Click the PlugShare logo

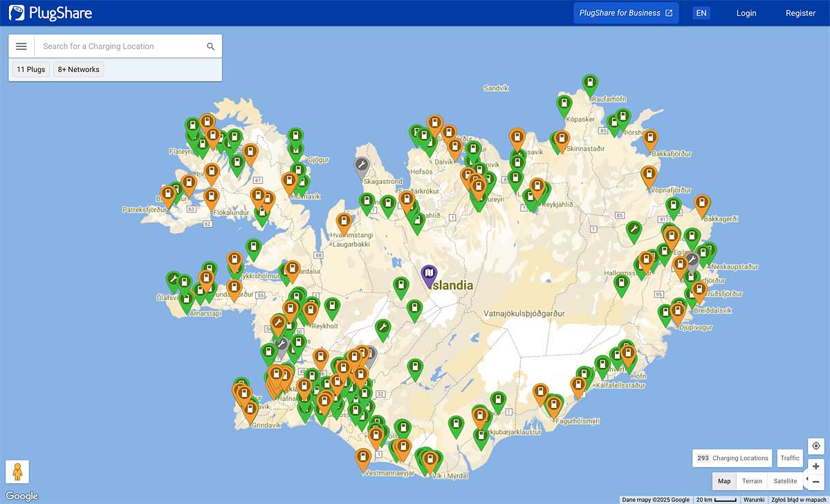tap(50, 13)
